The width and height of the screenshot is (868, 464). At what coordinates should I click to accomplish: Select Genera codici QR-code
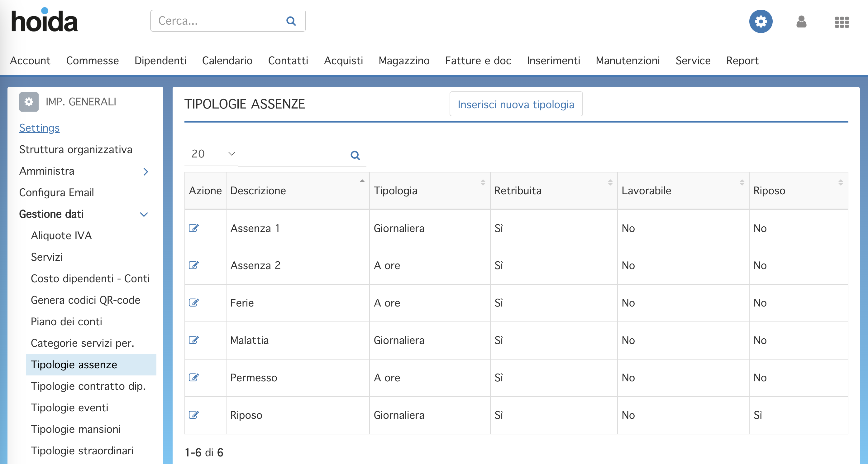click(86, 300)
